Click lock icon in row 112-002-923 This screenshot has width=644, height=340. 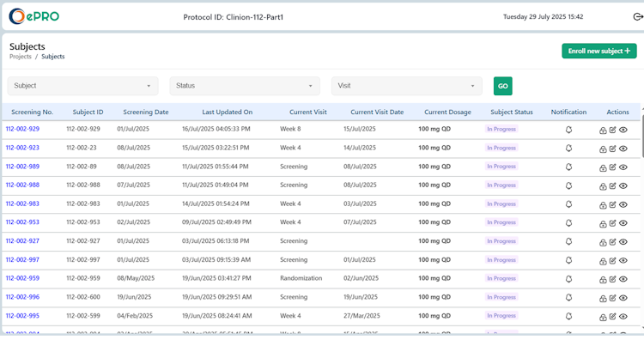pyautogui.click(x=603, y=149)
